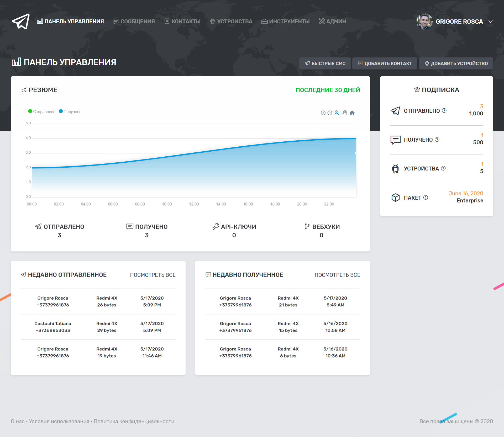
Task: Open the Сообщения menu item
Action: [134, 22]
